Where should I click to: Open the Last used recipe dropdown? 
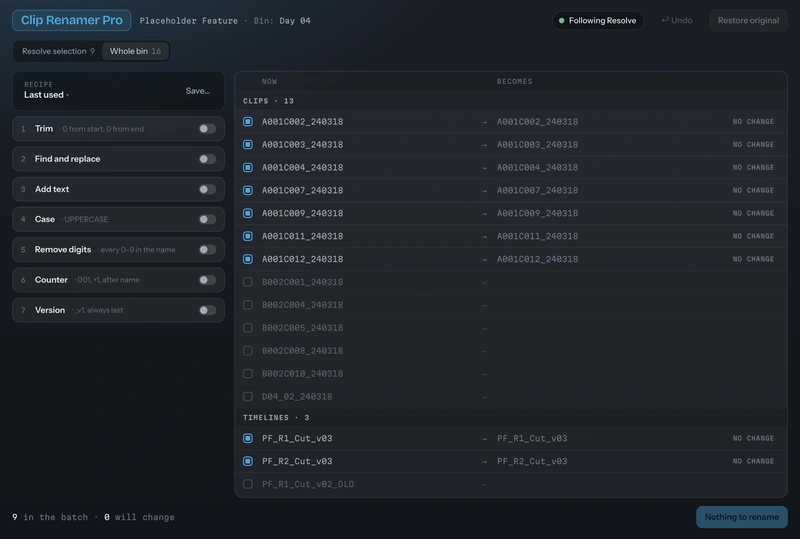(x=46, y=95)
